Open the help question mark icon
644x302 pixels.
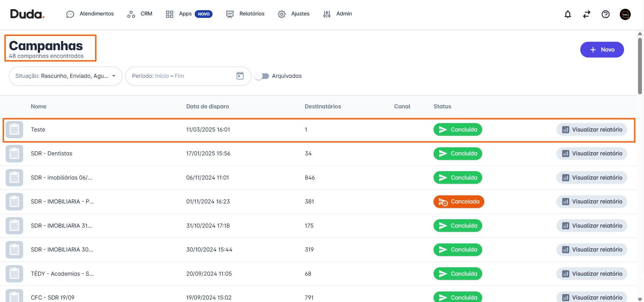click(x=605, y=14)
